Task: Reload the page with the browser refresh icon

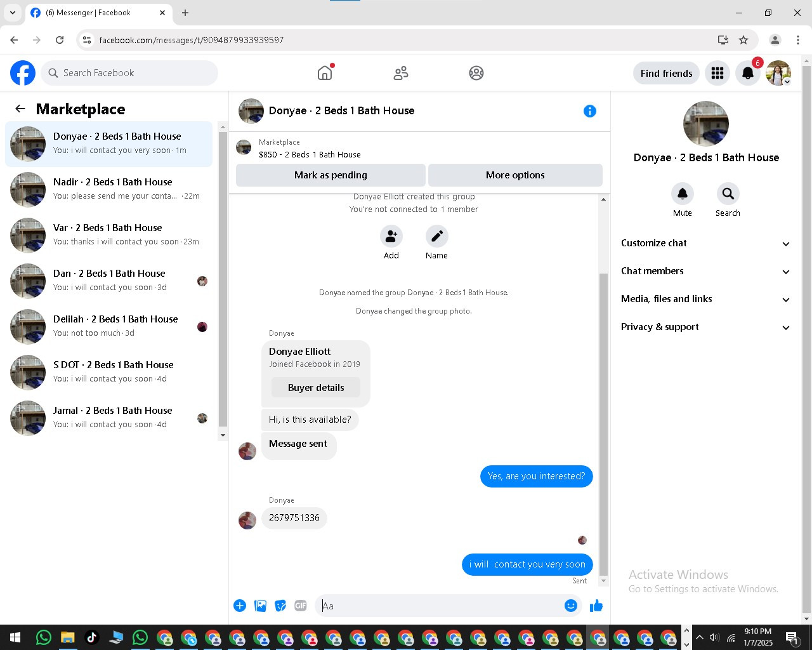Action: [x=60, y=40]
